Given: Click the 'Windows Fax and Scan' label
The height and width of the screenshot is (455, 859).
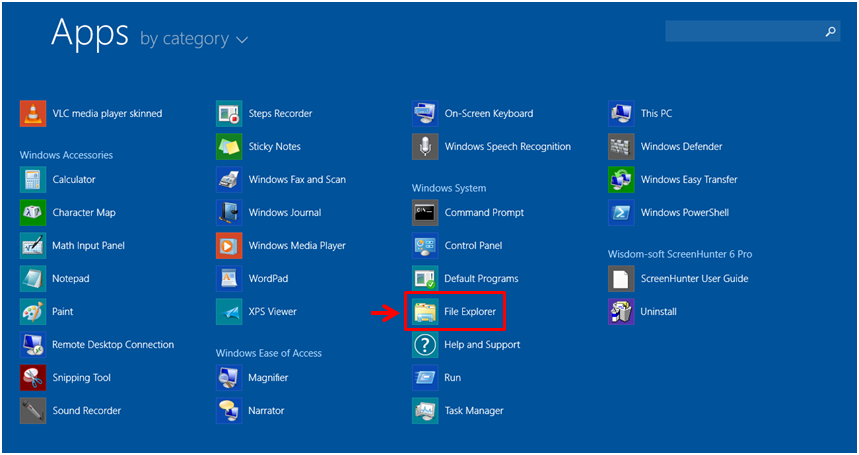Looking at the screenshot, I should coord(297,180).
